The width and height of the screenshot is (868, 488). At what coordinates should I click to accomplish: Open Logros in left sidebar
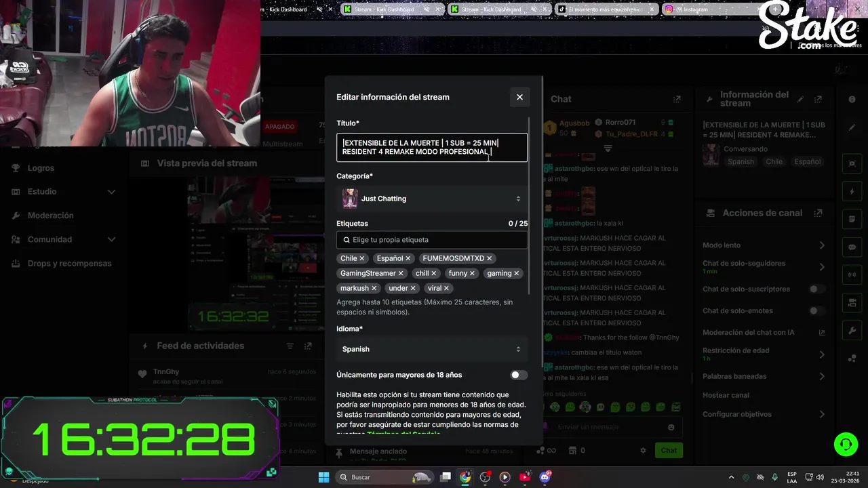tap(41, 168)
